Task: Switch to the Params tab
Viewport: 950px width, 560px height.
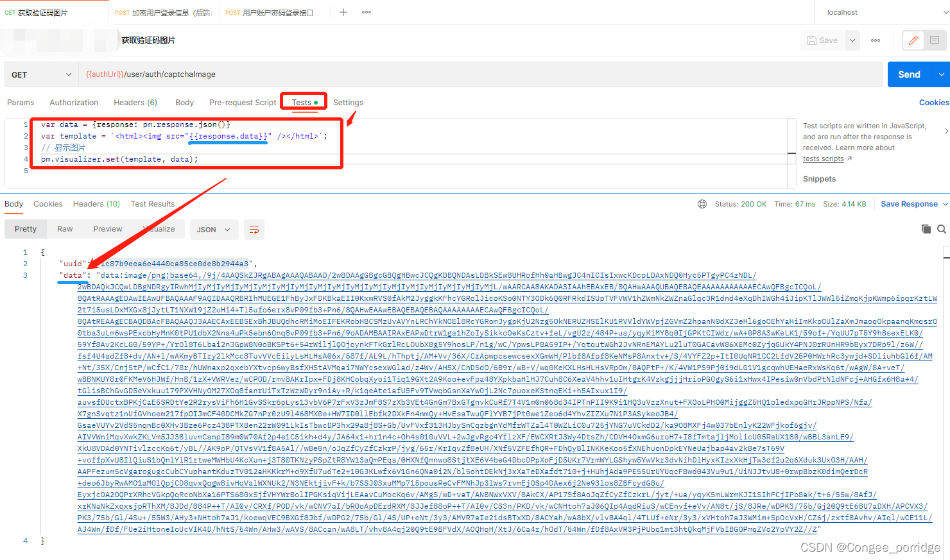Action: (21, 103)
